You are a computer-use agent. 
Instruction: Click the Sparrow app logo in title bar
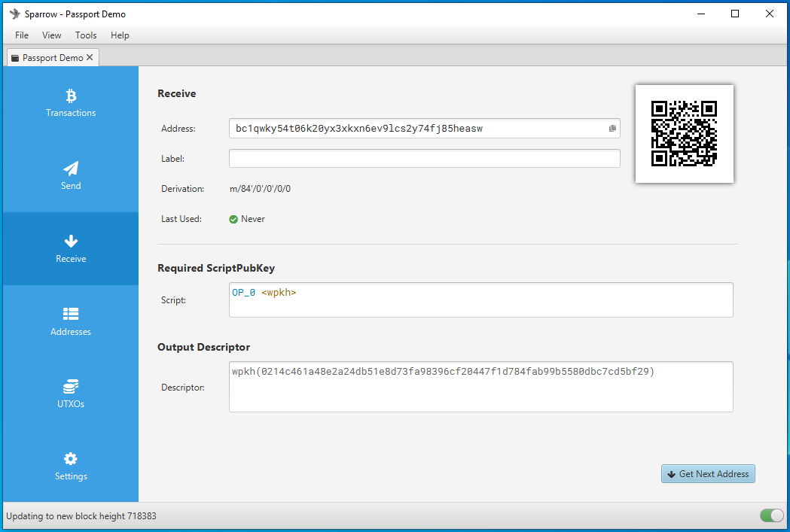point(15,14)
